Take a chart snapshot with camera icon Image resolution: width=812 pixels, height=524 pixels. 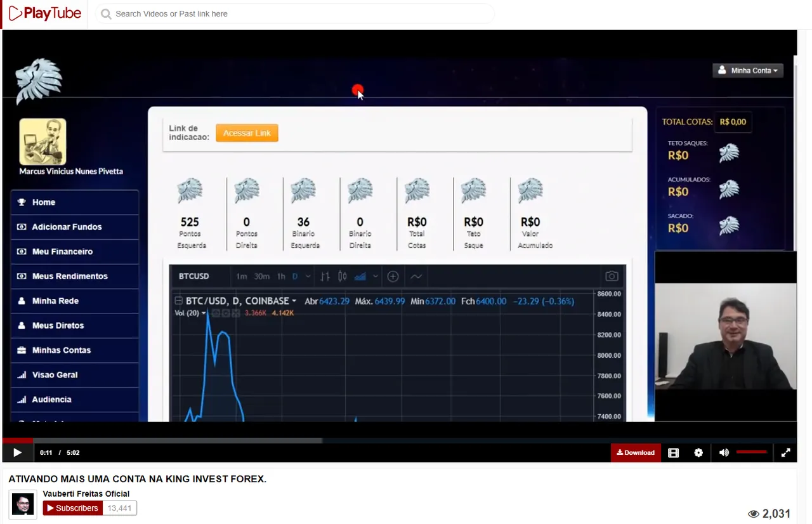point(612,277)
